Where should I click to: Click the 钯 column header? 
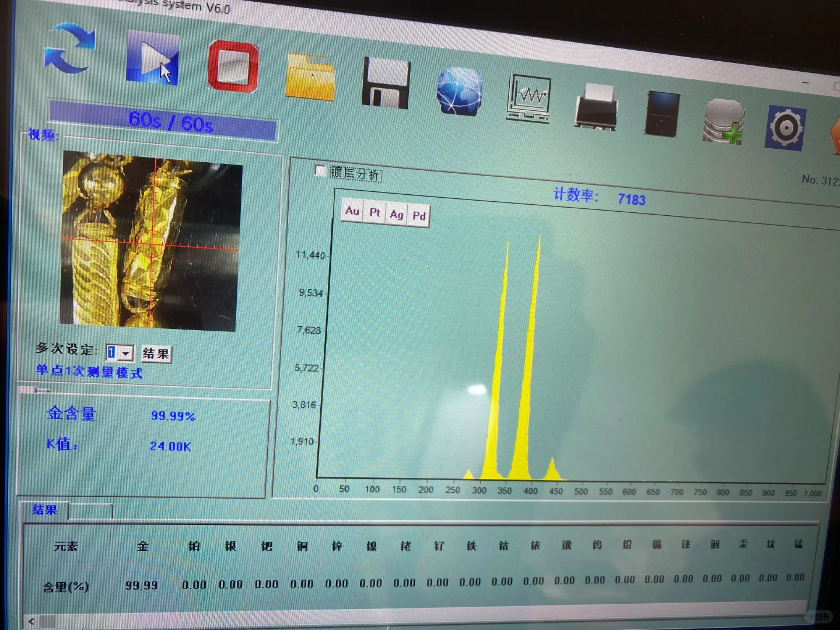267,547
